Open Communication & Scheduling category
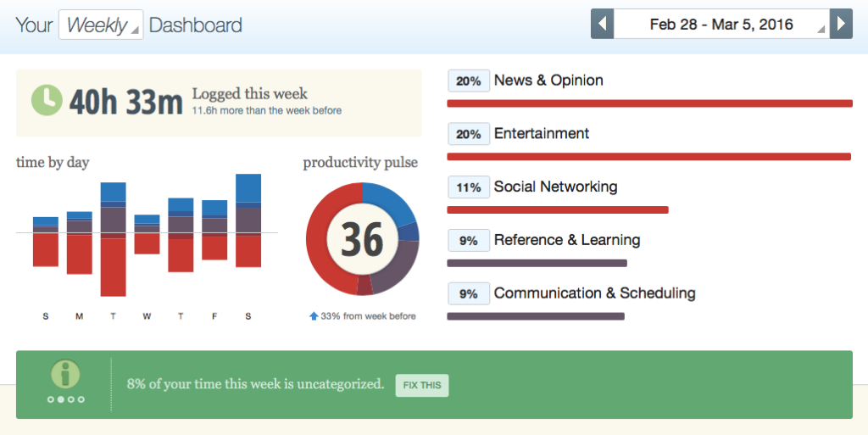 click(x=594, y=293)
